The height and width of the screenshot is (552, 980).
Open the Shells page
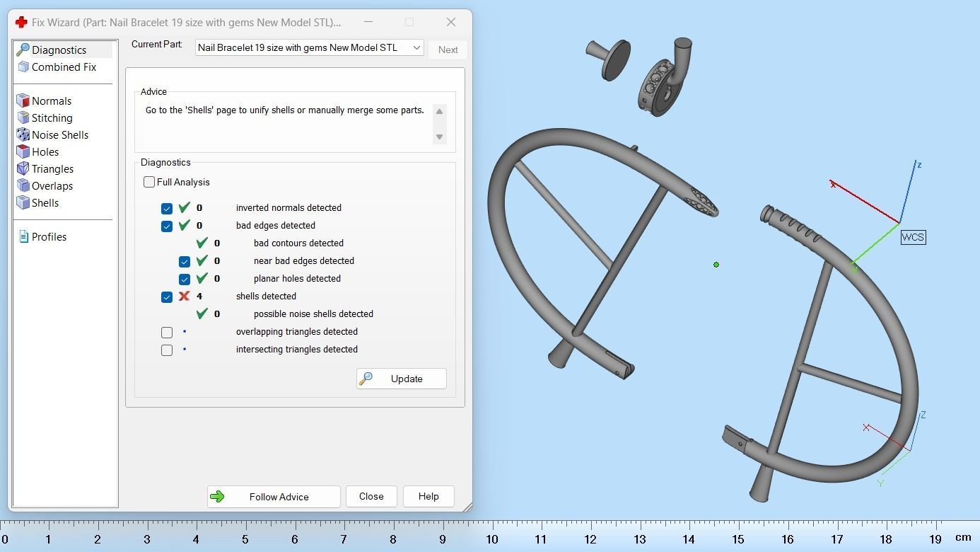45,202
